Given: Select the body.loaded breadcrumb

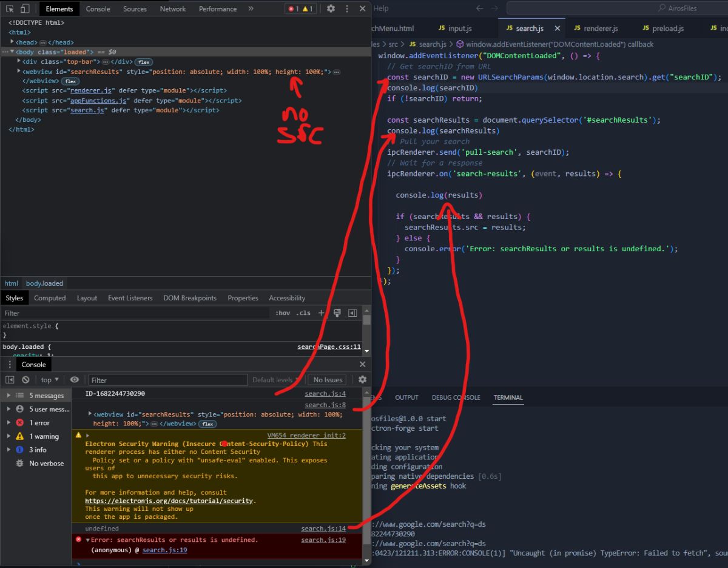Looking at the screenshot, I should (44, 283).
